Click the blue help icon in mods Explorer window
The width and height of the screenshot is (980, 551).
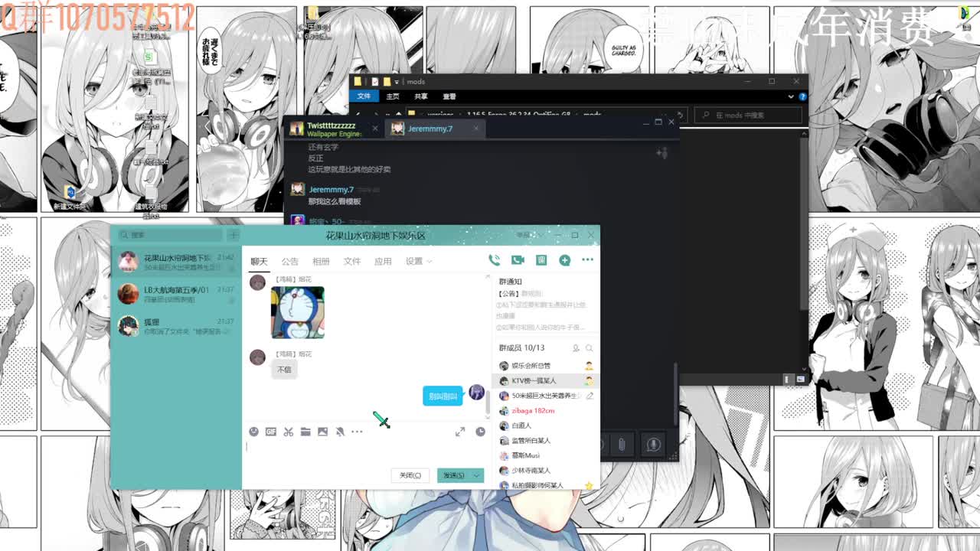coord(802,96)
